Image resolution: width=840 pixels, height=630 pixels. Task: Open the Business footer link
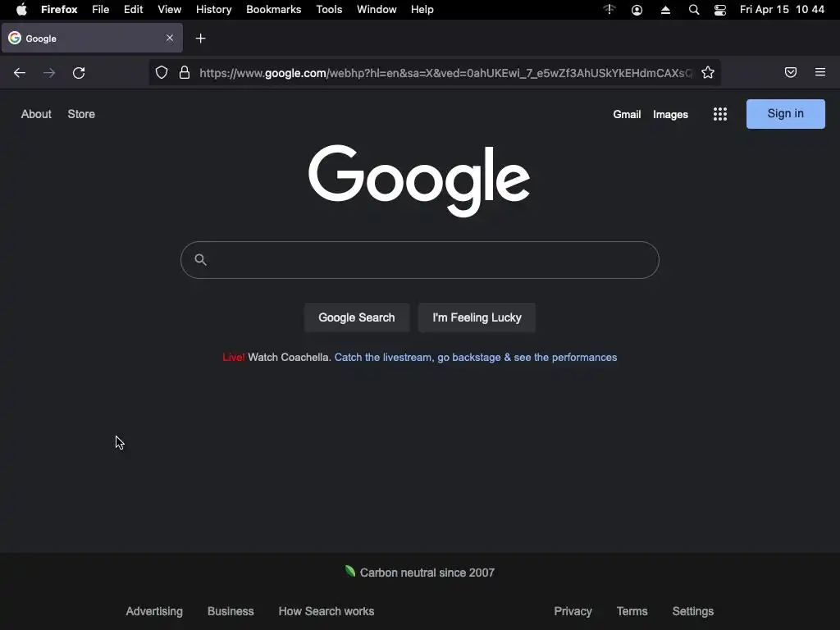(231, 611)
